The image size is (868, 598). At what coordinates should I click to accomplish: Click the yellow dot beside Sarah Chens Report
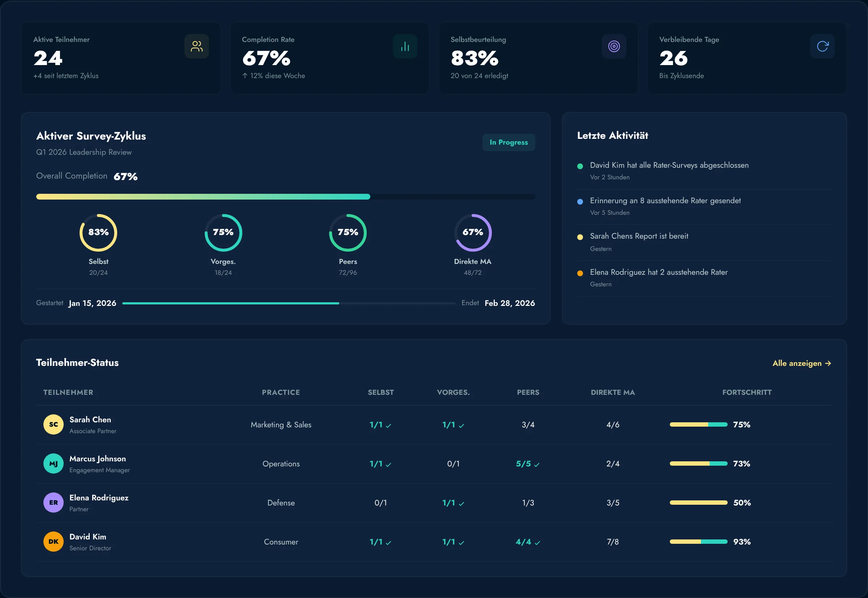coord(580,237)
